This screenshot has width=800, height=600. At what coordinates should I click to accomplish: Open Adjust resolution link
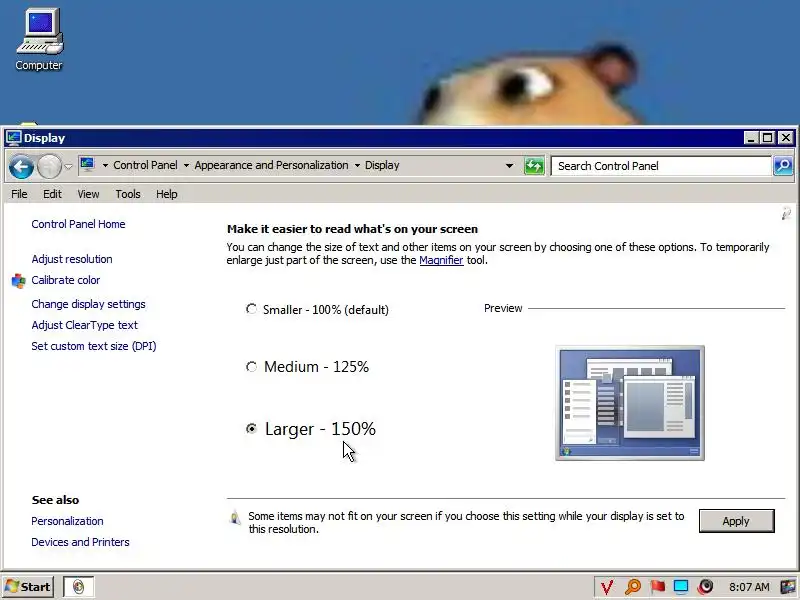(72, 259)
